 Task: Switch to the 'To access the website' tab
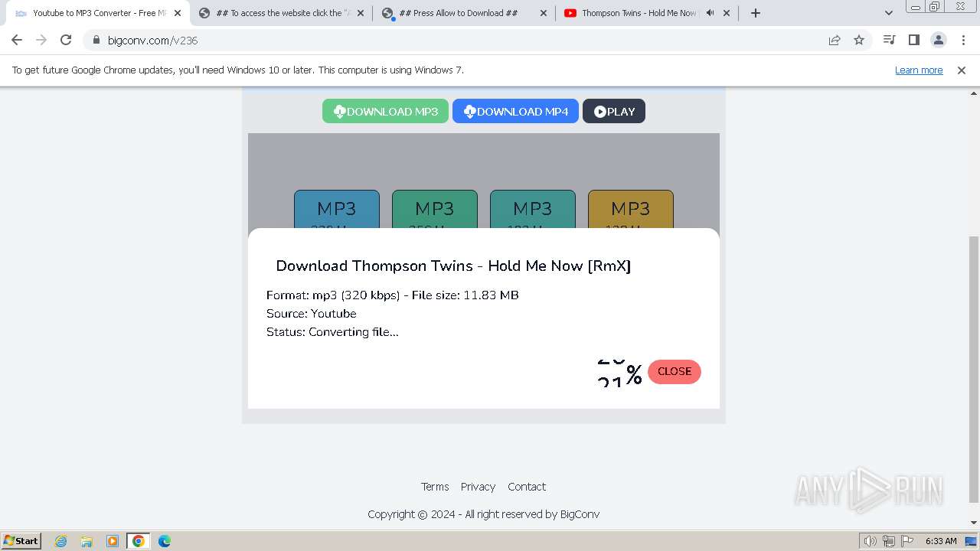(279, 13)
